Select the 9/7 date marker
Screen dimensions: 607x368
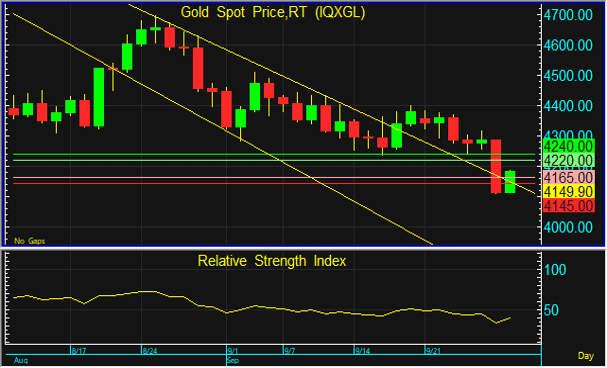click(290, 351)
